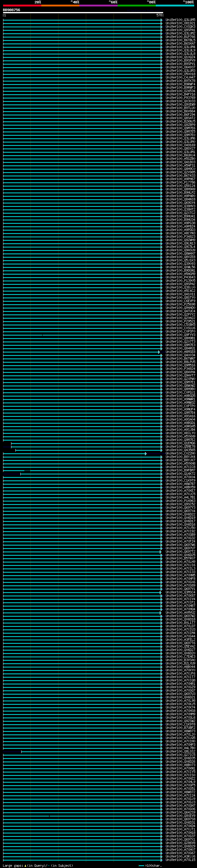Screen dimensions: 197x868
Task: Click hit label UniRef100_A5GZB0
Action: [180, 159]
